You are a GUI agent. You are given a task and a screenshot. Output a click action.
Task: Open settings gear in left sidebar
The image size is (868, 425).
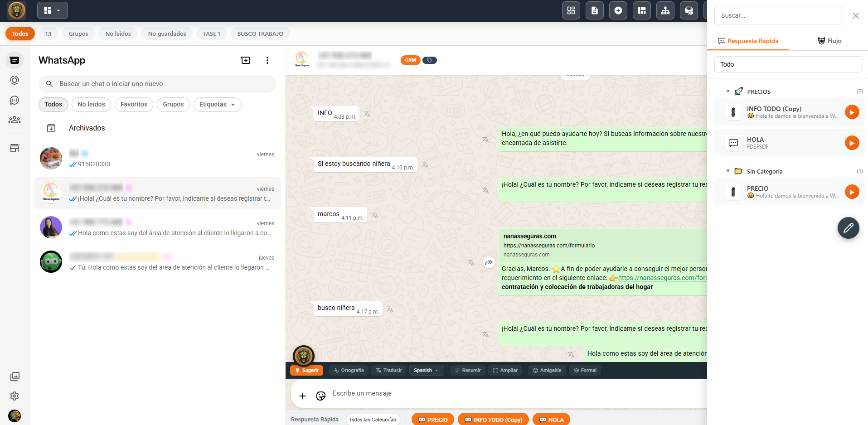point(15,396)
